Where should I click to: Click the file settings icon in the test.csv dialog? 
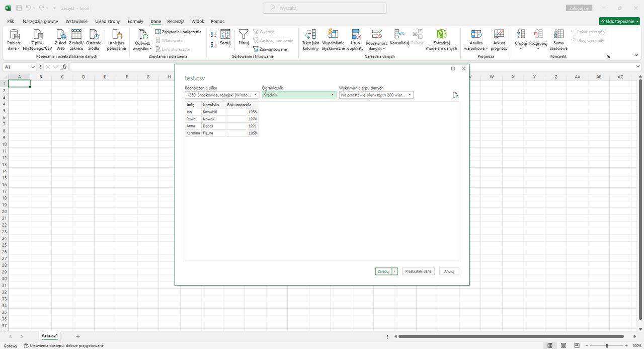455,95
